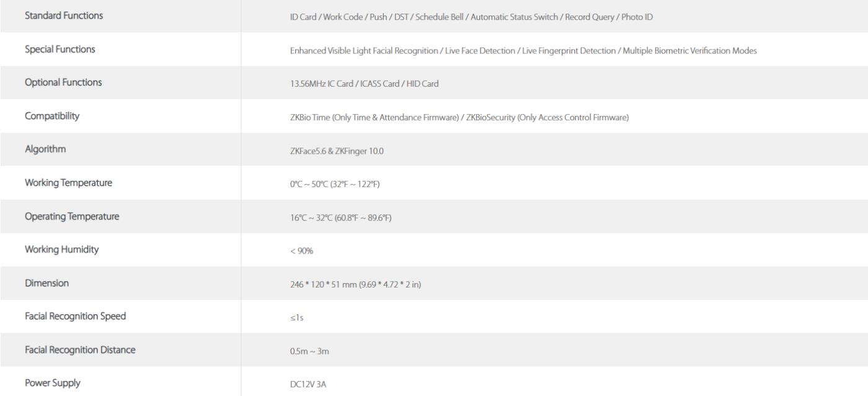
Task: Click the Standard Functions row label
Action: click(64, 16)
